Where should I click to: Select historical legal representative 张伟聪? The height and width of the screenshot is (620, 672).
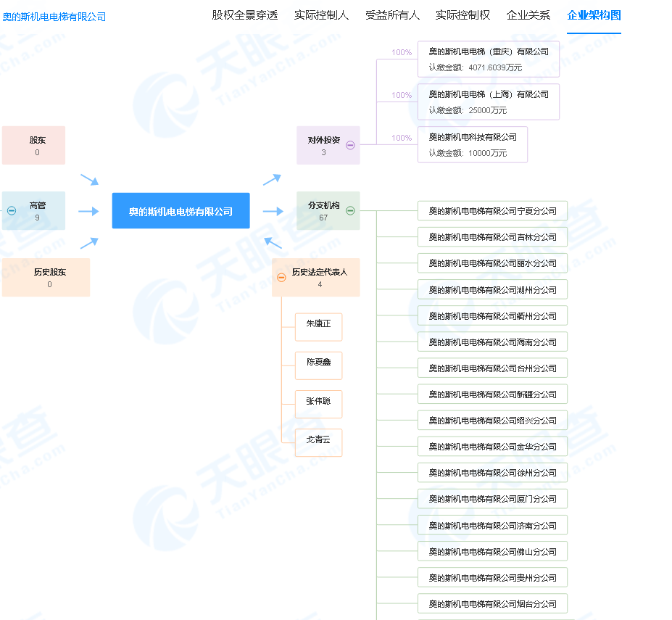[318, 405]
